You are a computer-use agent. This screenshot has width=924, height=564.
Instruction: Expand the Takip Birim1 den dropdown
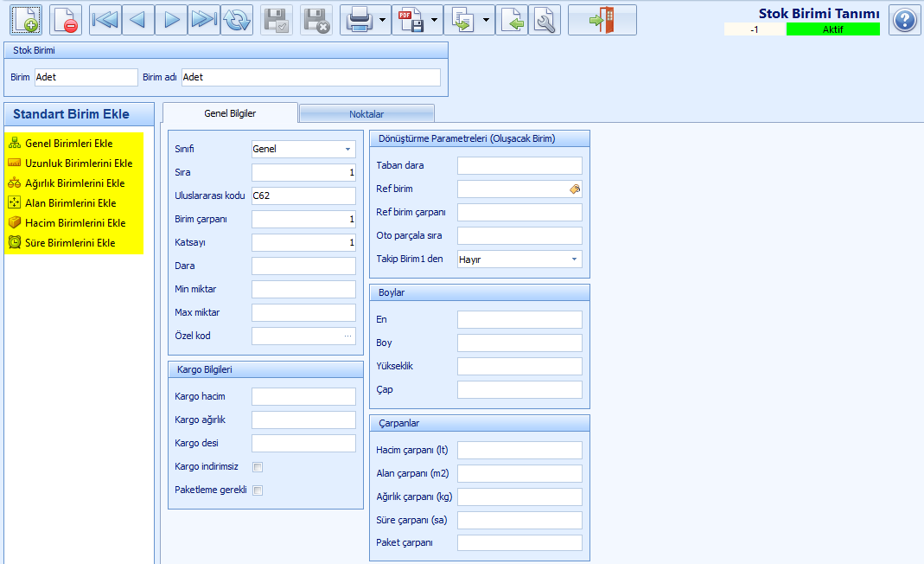[x=574, y=260]
